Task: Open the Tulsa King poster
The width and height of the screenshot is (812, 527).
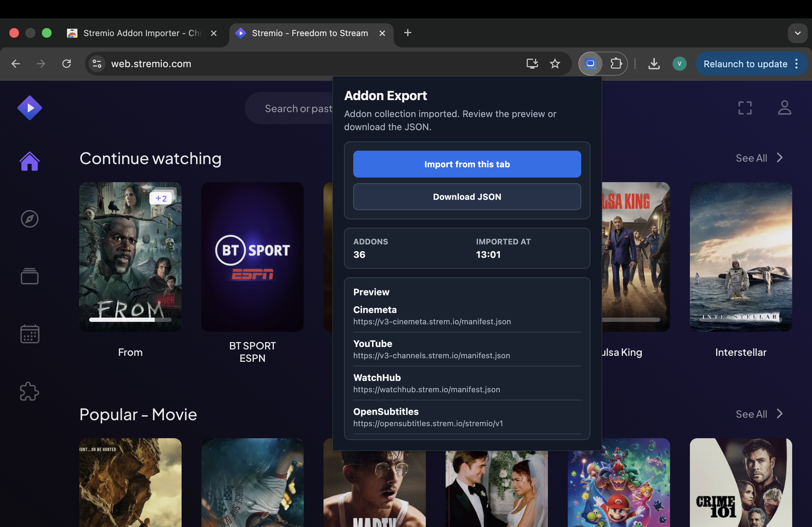Action: pos(636,257)
